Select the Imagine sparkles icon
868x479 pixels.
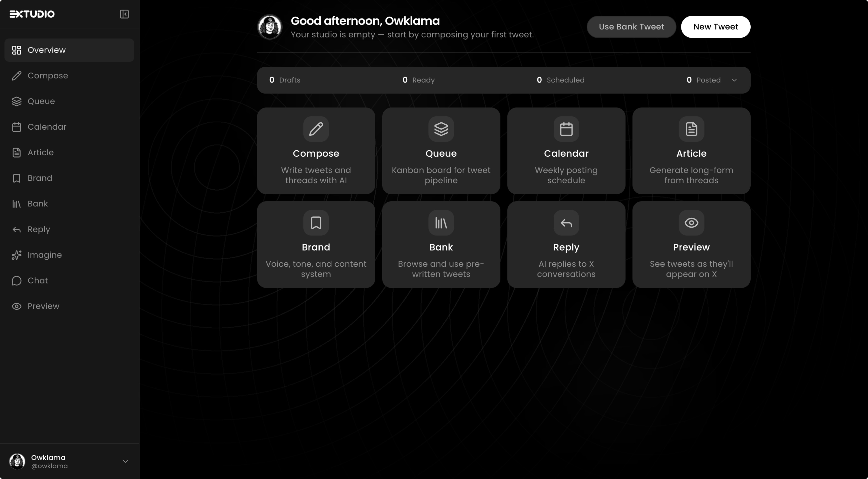coord(17,255)
